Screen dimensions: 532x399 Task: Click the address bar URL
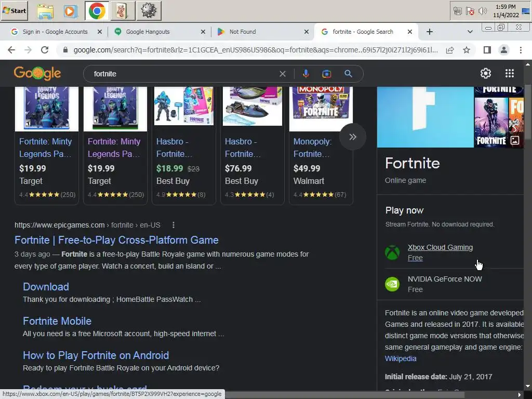256,50
